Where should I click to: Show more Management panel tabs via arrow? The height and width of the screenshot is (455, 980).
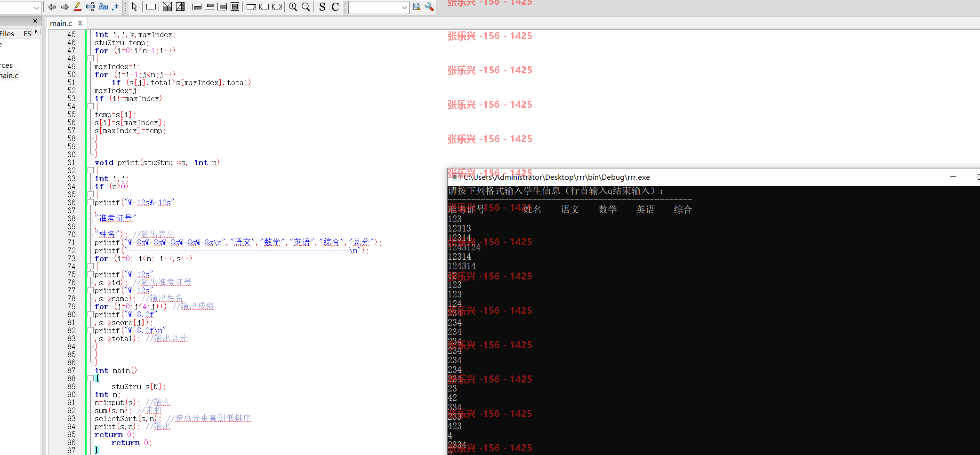point(36,31)
